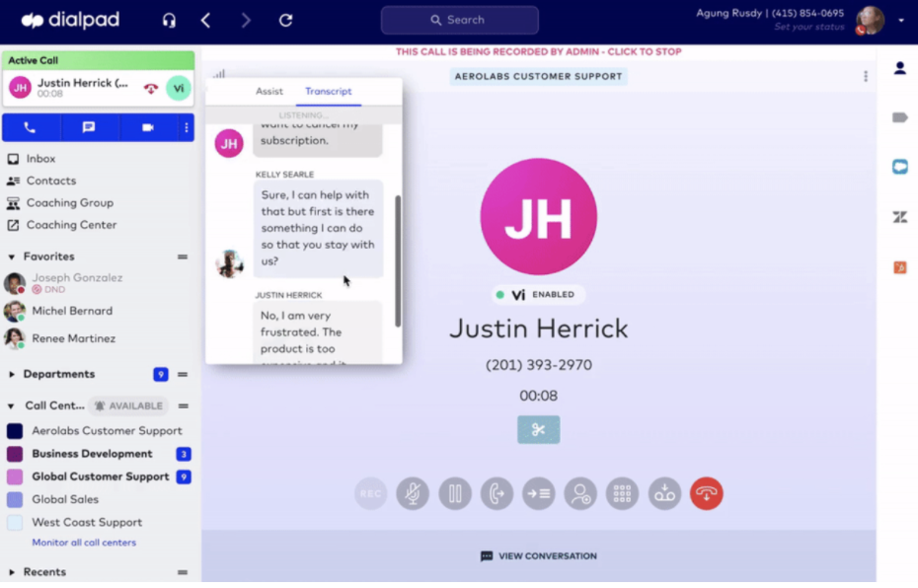The width and height of the screenshot is (918, 588).
Task: Reload using the refresh icon
Action: pyautogui.click(x=285, y=21)
